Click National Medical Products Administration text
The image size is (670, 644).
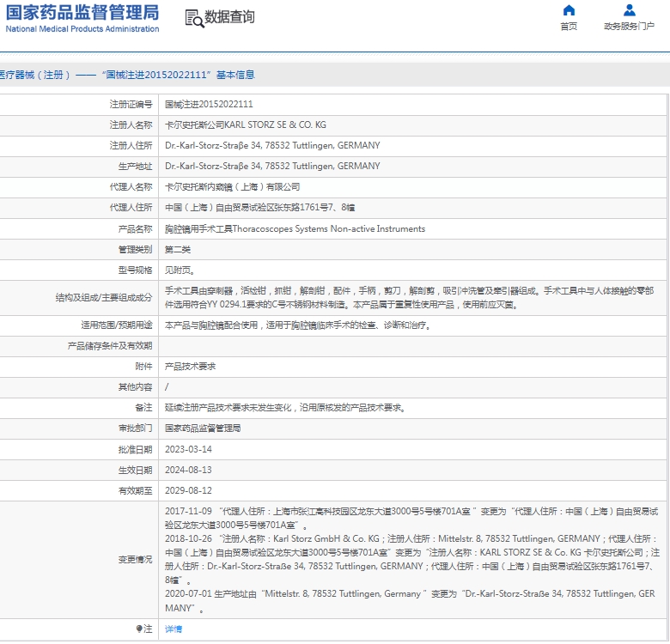(82, 29)
